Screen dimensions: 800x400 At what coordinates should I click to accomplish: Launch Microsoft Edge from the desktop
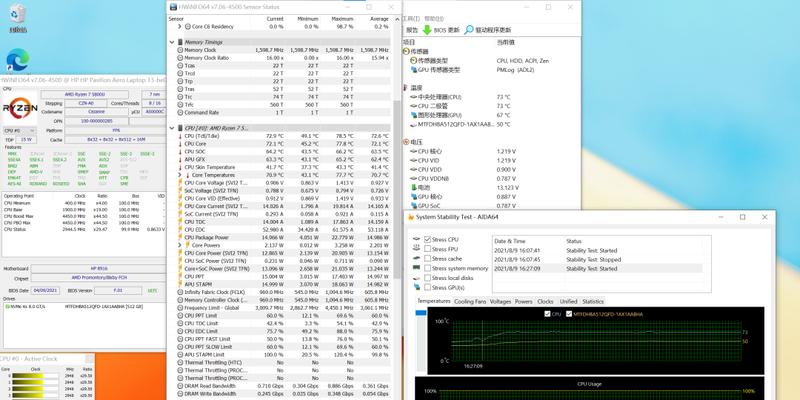(x=17, y=60)
